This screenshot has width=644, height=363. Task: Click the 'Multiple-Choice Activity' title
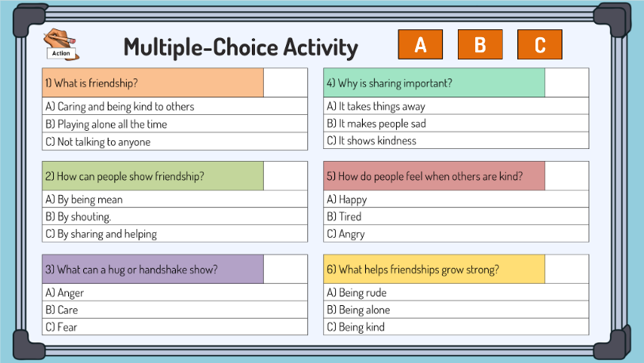coord(241,47)
